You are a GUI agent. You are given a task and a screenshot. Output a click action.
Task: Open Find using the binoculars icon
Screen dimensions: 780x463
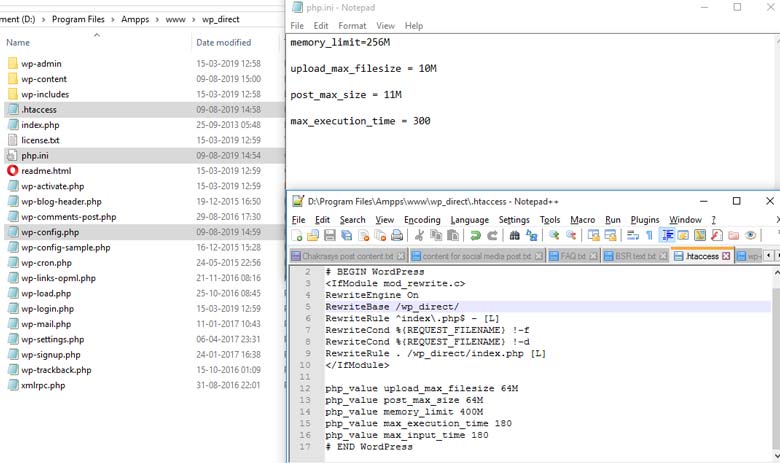(x=515, y=235)
